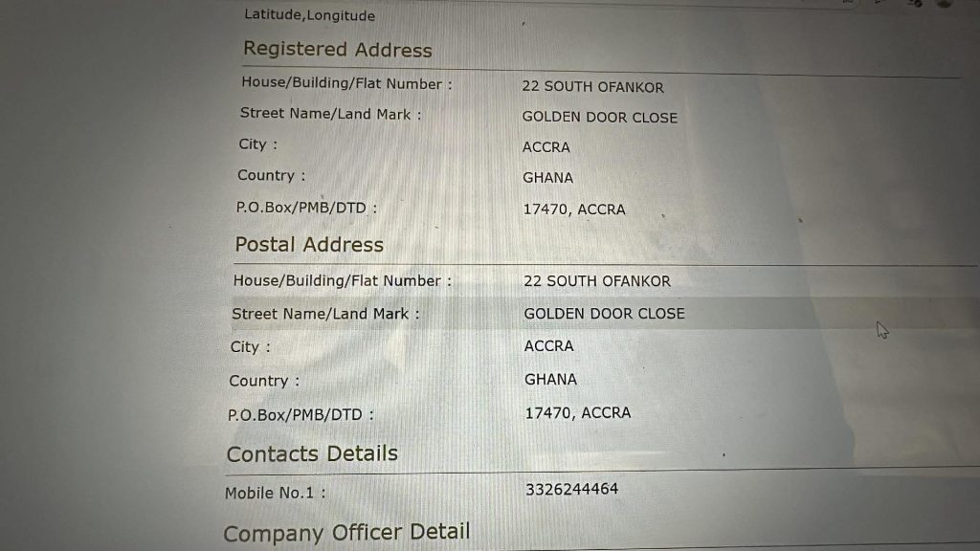The width and height of the screenshot is (980, 551).
Task: Click GHANA country value under Postal Address
Action: (550, 380)
